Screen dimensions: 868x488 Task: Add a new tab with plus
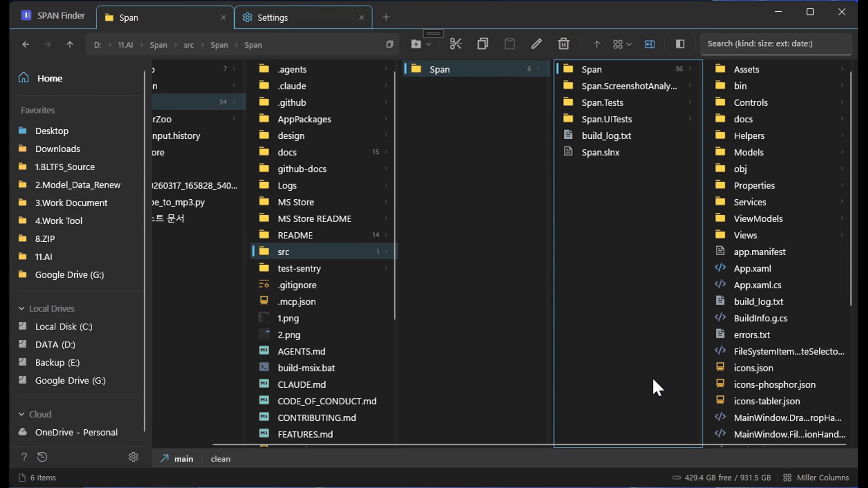386,17
